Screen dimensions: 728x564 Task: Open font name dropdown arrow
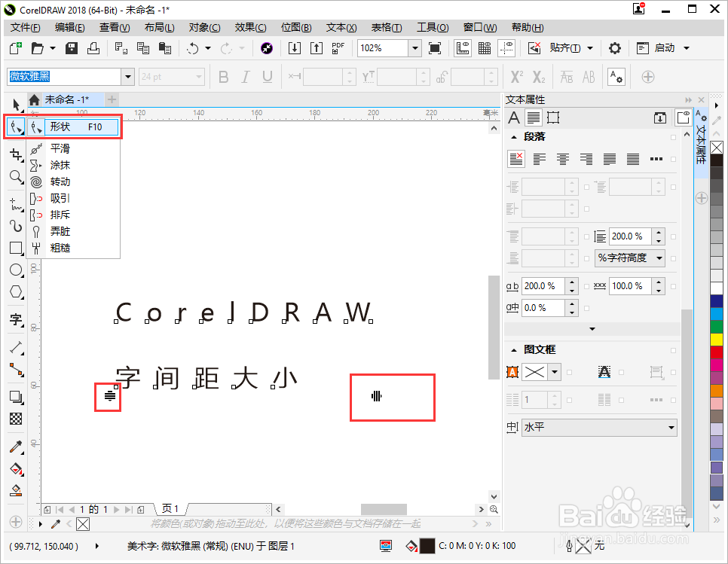click(x=127, y=77)
